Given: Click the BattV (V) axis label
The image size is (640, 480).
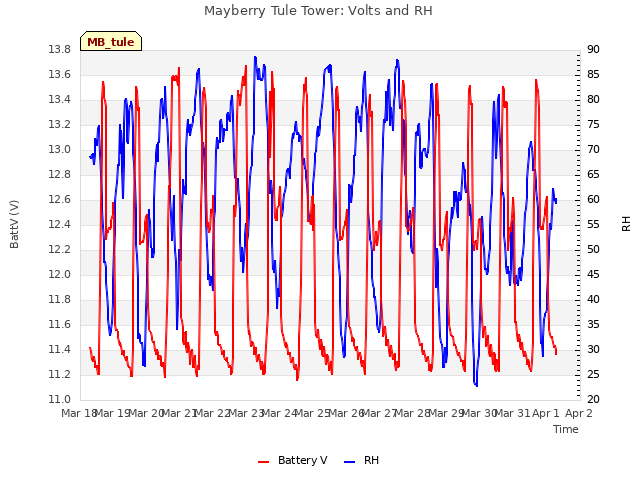Looking at the screenshot, I should pyautogui.click(x=14, y=224).
